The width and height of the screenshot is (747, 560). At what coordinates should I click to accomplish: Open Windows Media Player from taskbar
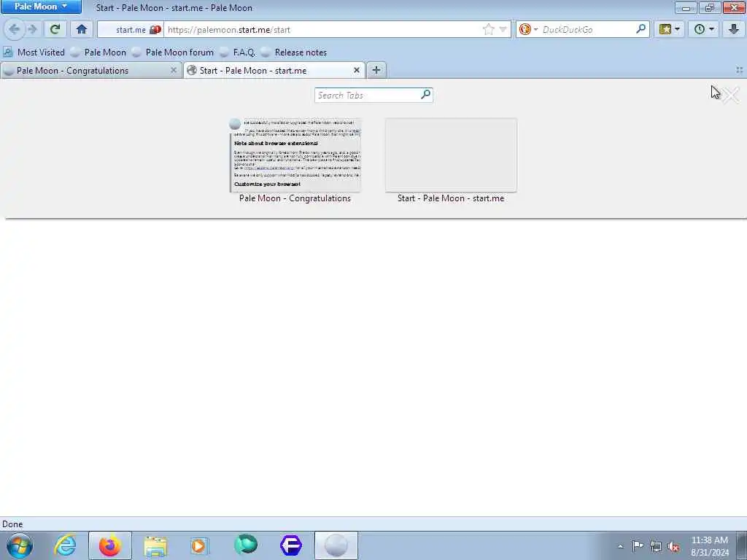[198, 545]
